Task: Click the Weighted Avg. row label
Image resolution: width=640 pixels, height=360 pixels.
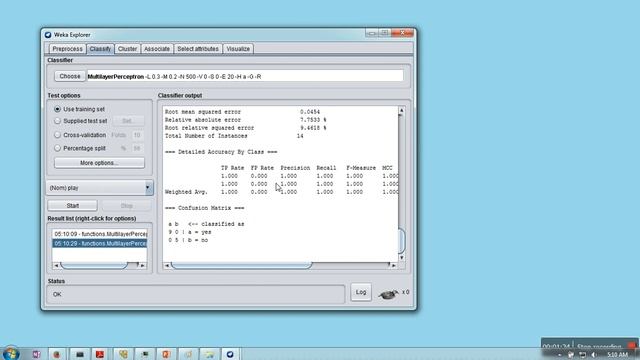Action: (x=186, y=192)
